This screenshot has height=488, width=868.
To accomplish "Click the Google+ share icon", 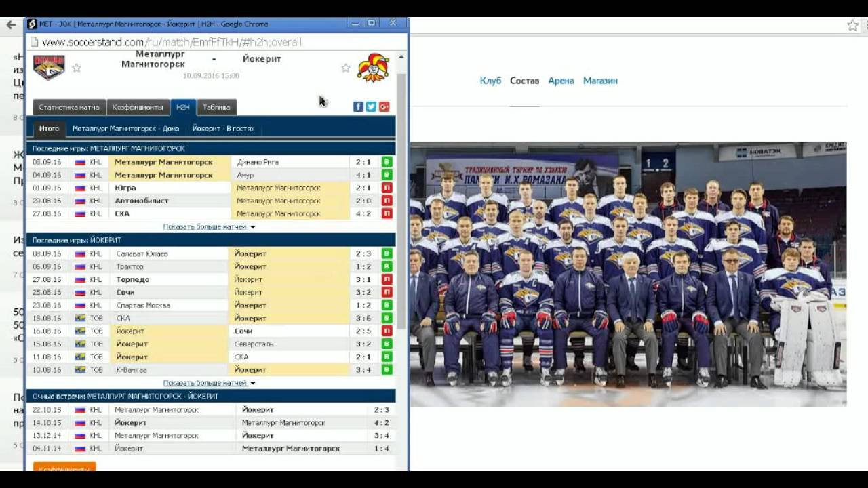I will pos(384,106).
